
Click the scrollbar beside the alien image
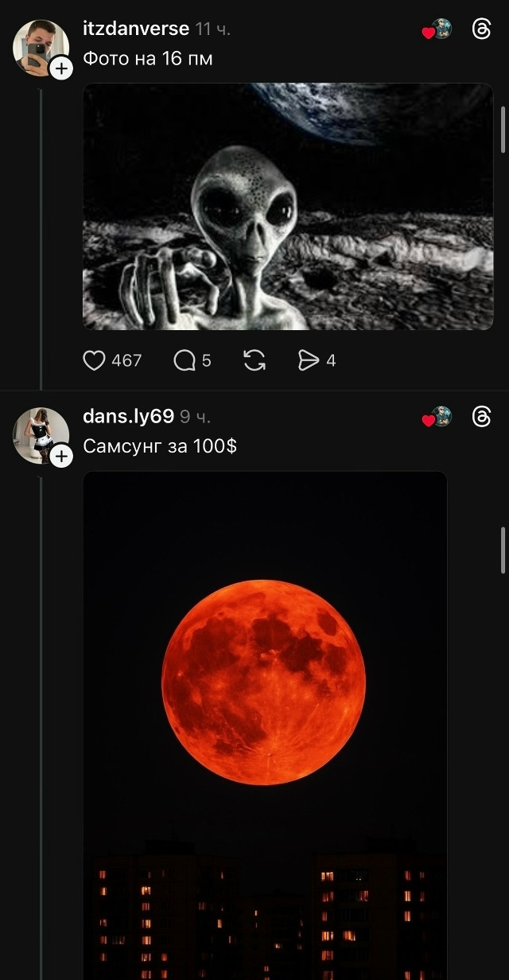(x=503, y=130)
